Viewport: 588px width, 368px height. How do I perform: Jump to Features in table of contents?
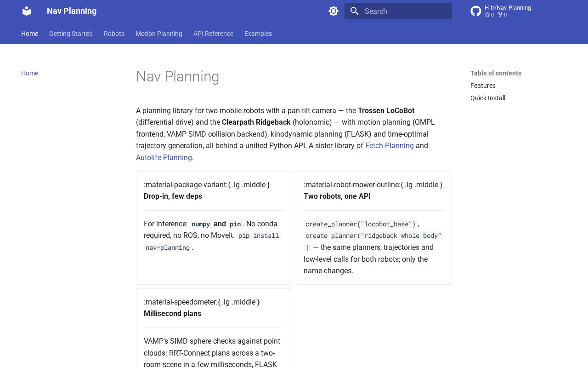(483, 86)
